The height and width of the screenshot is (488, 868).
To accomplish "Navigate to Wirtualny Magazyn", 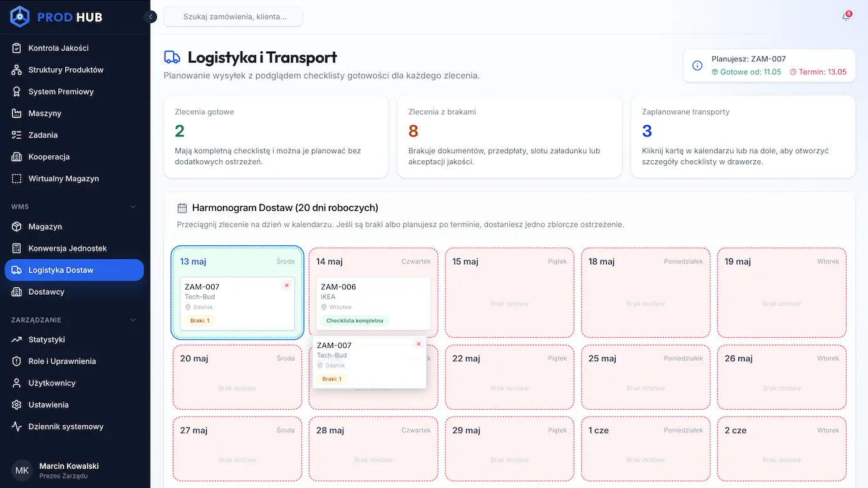I will [x=74, y=179].
